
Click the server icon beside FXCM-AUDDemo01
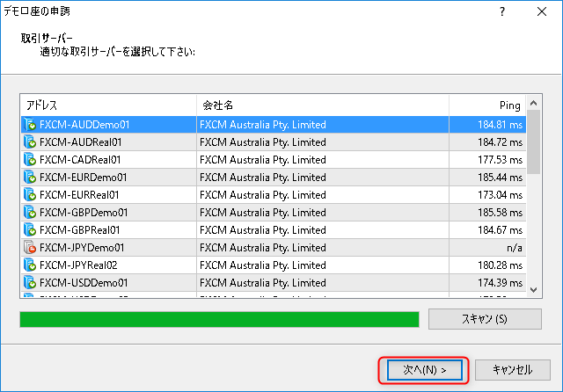click(x=30, y=125)
